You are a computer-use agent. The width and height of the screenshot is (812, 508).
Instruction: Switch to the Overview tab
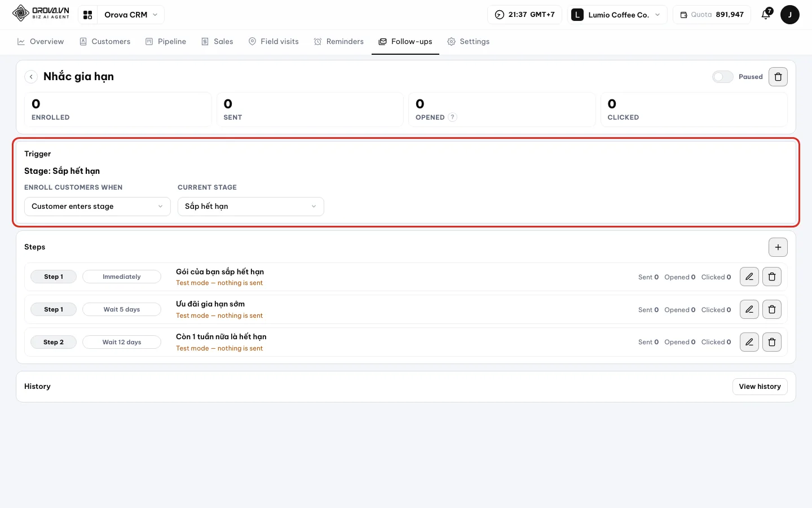tap(41, 42)
